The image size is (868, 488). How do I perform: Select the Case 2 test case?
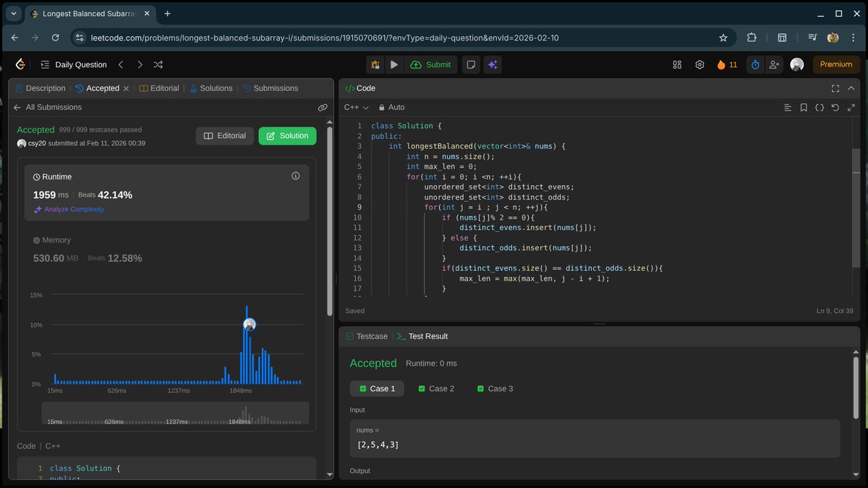tap(435, 388)
